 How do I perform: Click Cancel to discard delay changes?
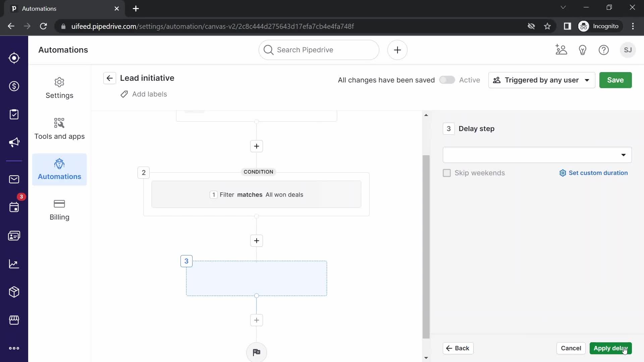(571, 348)
